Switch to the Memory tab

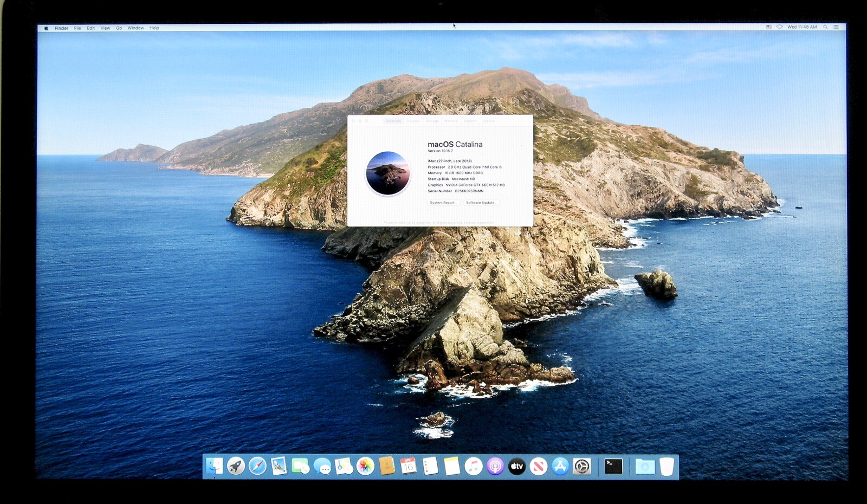coord(451,121)
